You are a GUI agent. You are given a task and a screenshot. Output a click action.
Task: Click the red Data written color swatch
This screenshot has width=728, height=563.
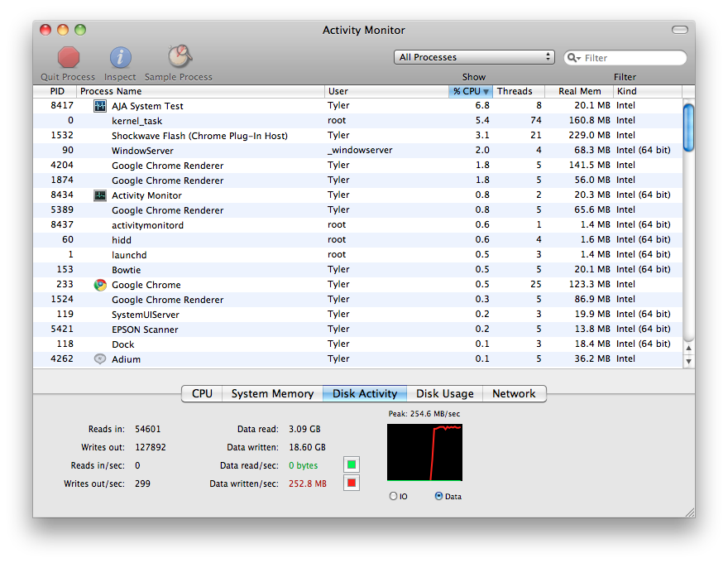tap(352, 483)
